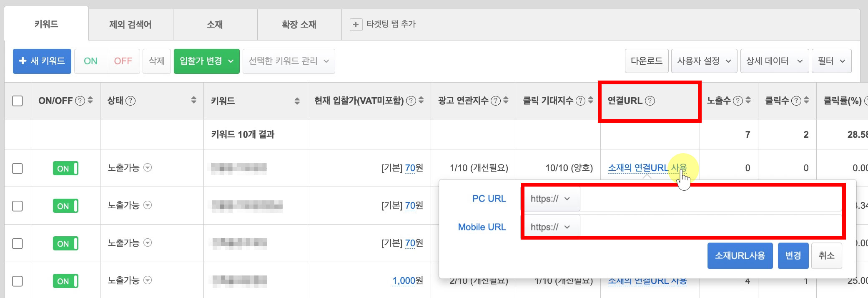Open the 사용자 설정 dropdown
The width and height of the screenshot is (868, 298).
(704, 61)
